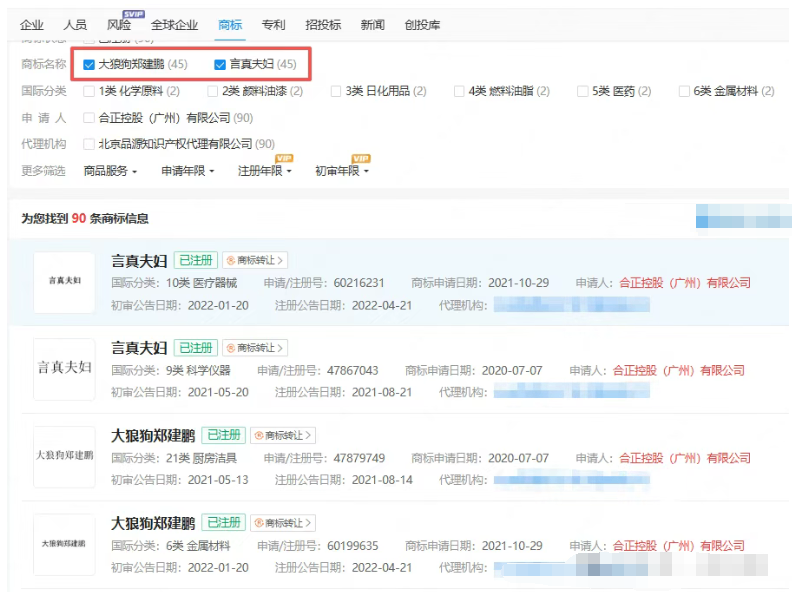Image resolution: width=801 pixels, height=592 pixels.
Task: Uncheck the 言真夫妇 trademark name filter
Action: coord(220,64)
